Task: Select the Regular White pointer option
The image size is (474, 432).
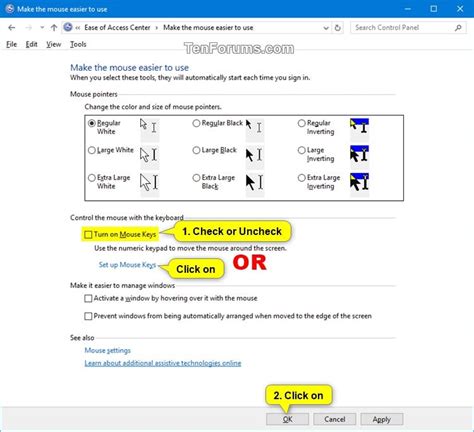Action: [92, 123]
